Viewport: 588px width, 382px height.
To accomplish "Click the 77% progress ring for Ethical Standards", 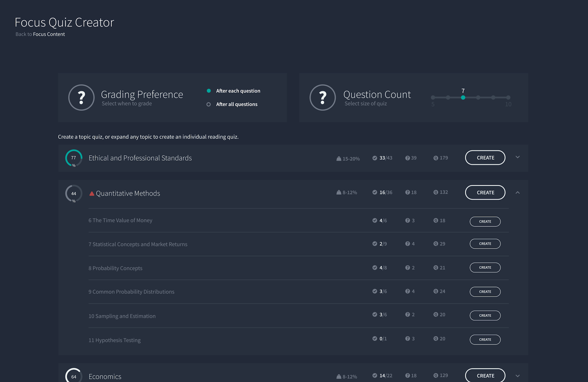I will [74, 158].
